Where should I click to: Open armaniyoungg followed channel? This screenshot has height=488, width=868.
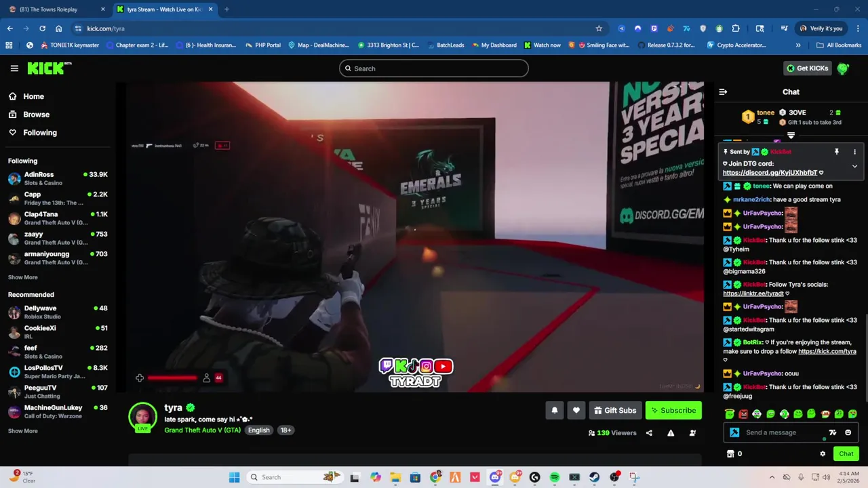pos(58,258)
